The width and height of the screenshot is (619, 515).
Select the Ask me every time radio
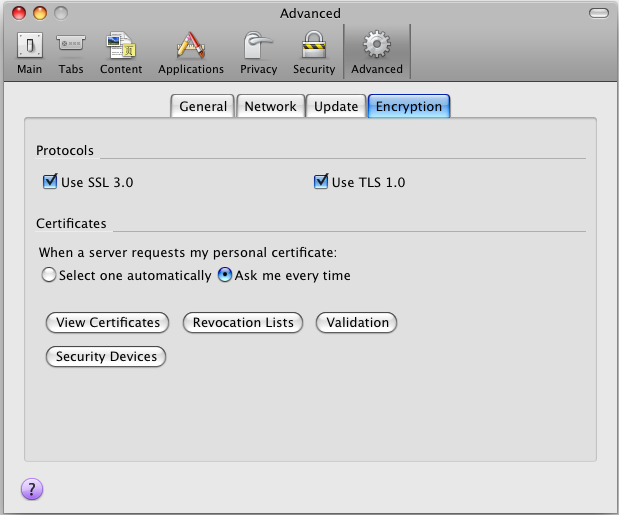click(225, 275)
